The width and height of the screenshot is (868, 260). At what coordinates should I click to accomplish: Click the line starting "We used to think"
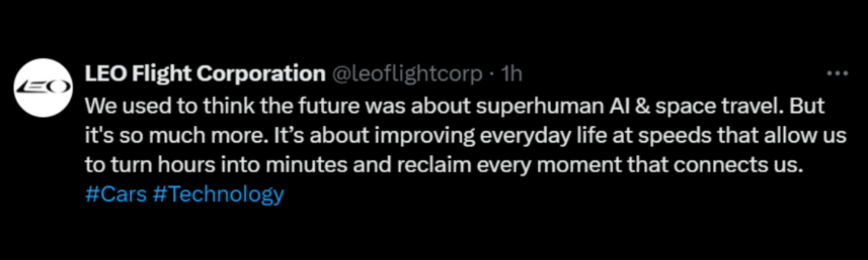coord(454,106)
